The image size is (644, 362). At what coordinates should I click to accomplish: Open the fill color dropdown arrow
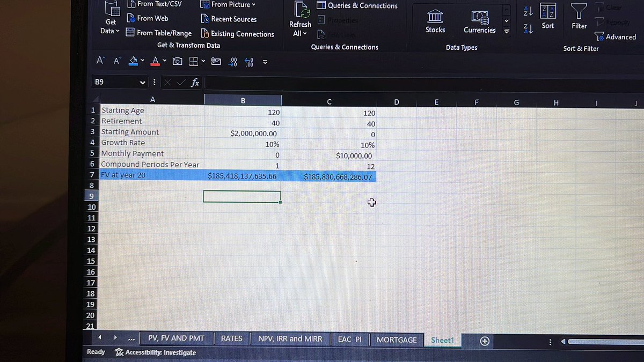coord(143,61)
